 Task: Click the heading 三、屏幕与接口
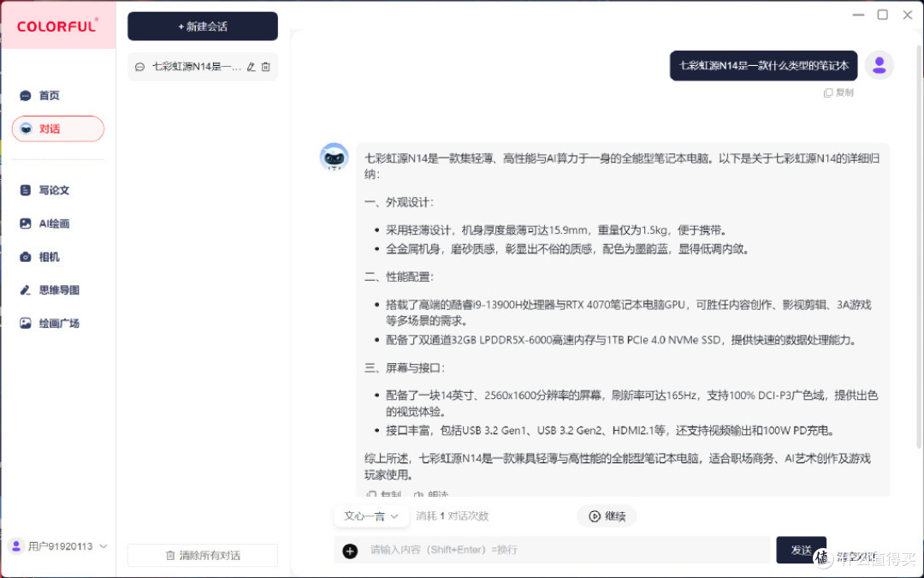(405, 368)
